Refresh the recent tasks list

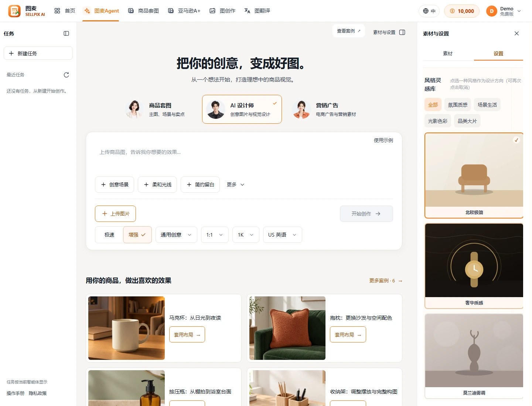(66, 75)
